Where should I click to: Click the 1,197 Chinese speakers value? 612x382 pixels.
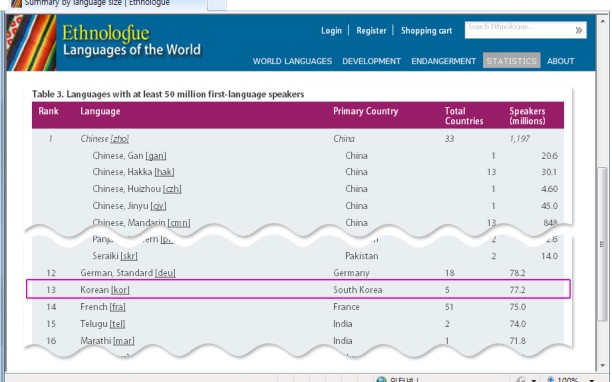pos(519,139)
